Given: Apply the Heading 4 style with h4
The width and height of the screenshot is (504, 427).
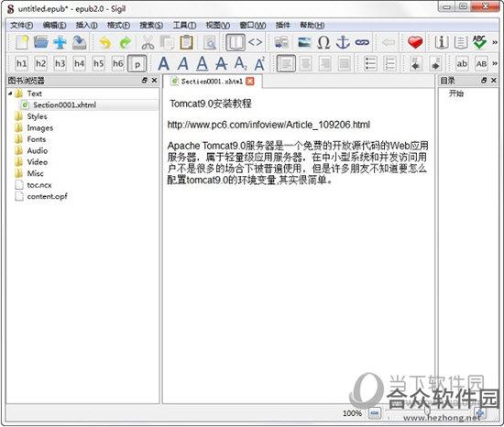Looking at the screenshot, I should coord(80,63).
